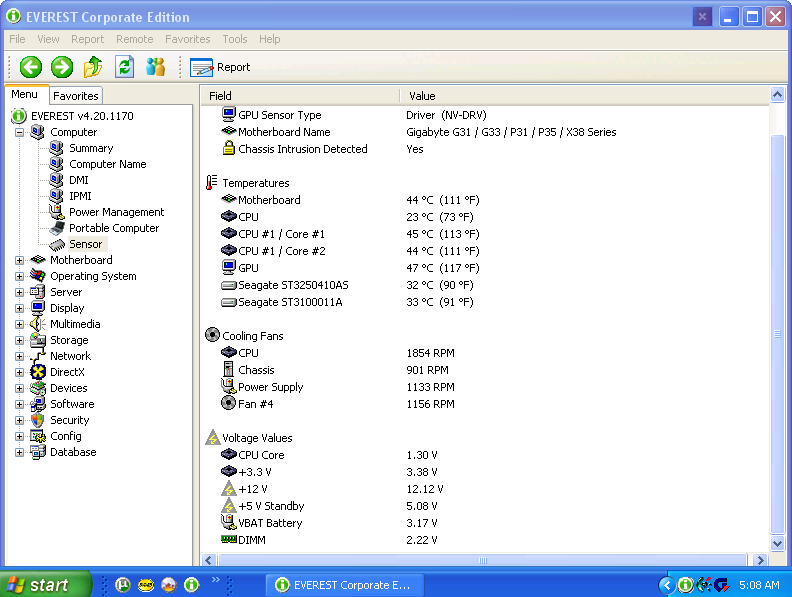Image resolution: width=792 pixels, height=597 pixels.
Task: Click the EVEREST Corporate taskbar button
Action: click(x=345, y=585)
